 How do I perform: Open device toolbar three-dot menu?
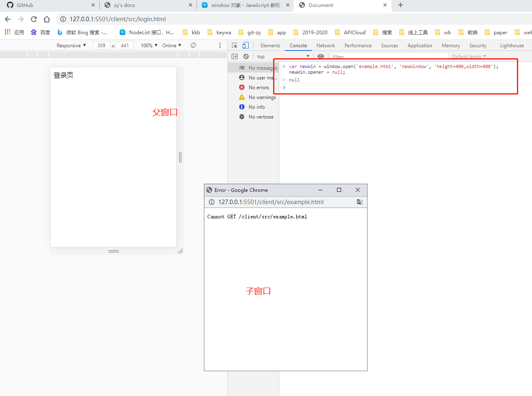[x=220, y=46]
